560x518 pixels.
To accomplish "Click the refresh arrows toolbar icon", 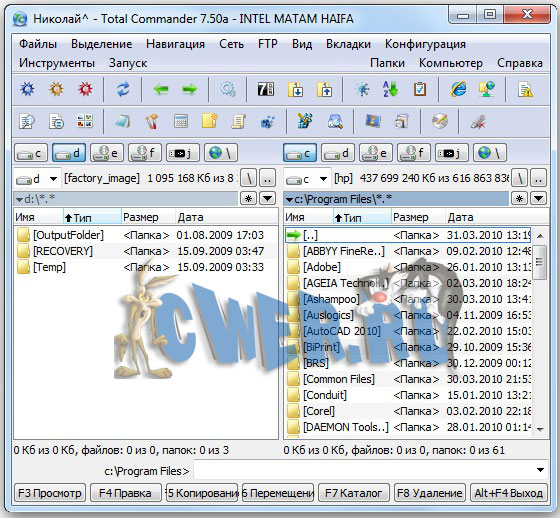I will coord(123,89).
